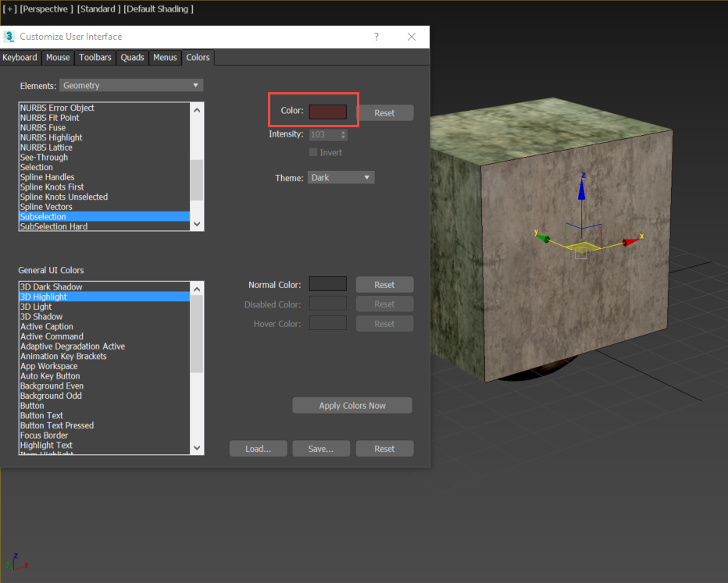Click the scroll-up arrow of the elements list
This screenshot has height=583, width=728.
[197, 109]
